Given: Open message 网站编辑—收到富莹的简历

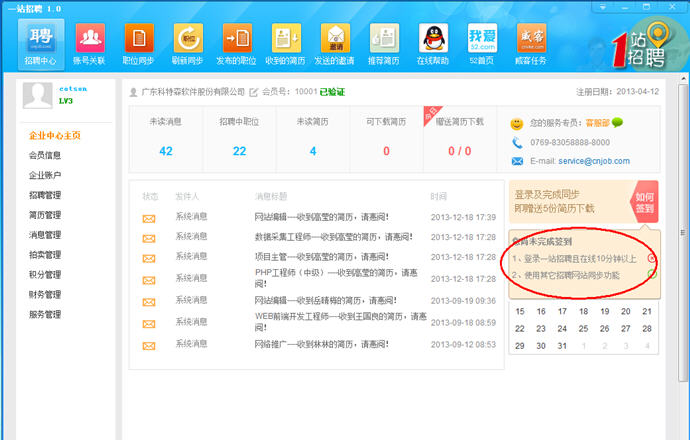Looking at the screenshot, I should click(322, 217).
